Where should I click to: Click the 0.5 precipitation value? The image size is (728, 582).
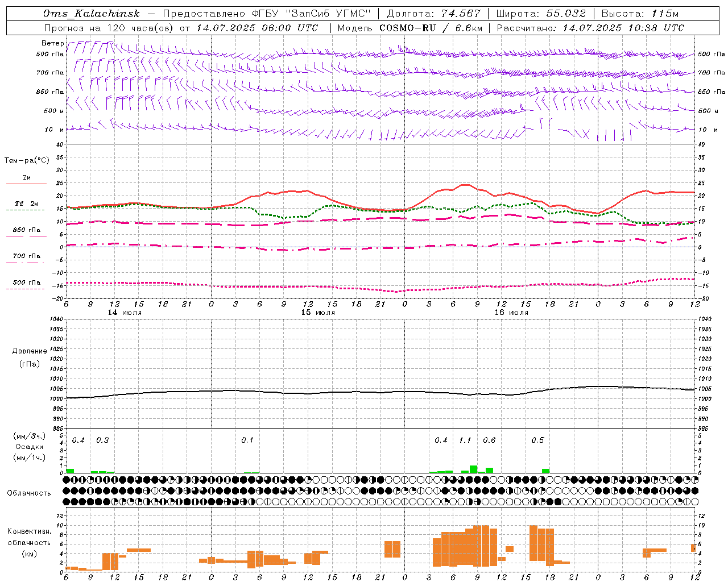coord(537,440)
